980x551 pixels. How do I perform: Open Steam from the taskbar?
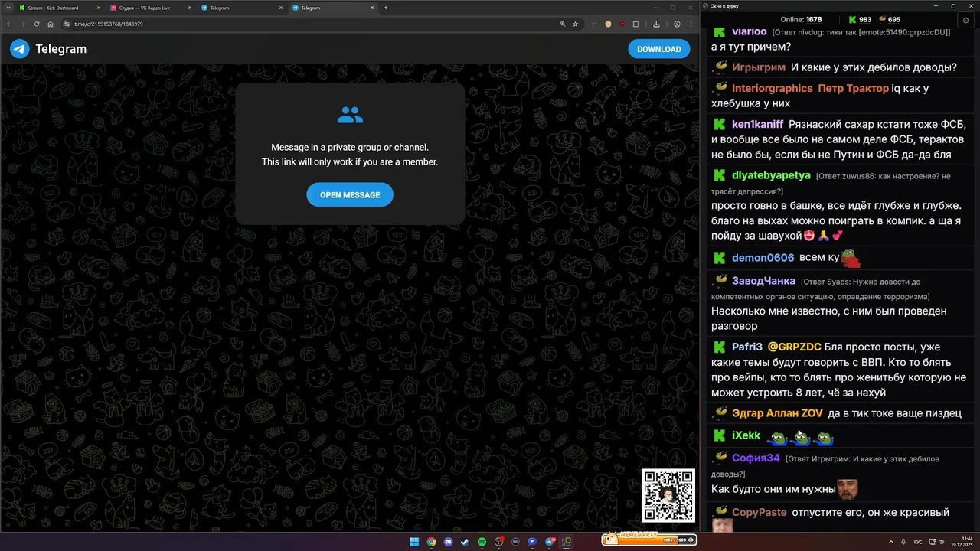coord(465,542)
